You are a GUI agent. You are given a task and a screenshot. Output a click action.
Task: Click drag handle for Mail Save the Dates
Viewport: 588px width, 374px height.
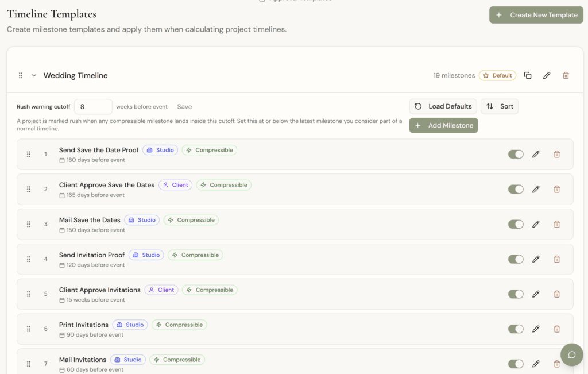tap(29, 224)
